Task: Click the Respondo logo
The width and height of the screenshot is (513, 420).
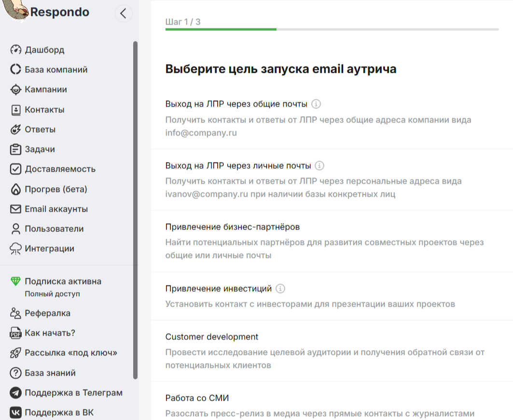Action: tap(46, 12)
